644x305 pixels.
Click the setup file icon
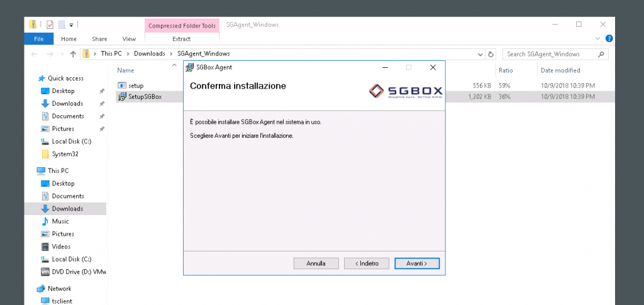122,86
